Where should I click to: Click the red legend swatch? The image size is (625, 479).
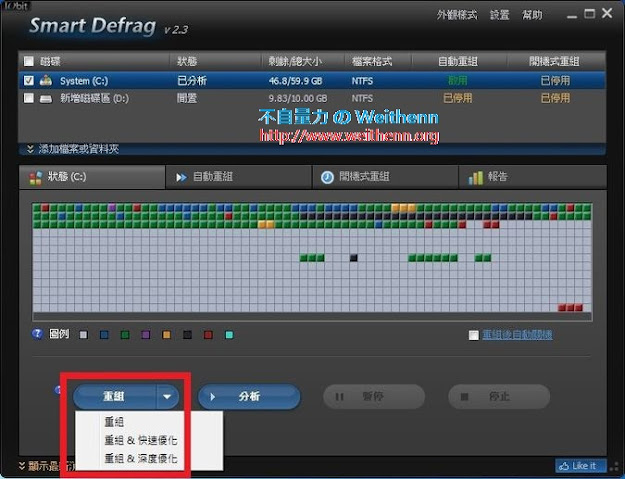pos(208,335)
